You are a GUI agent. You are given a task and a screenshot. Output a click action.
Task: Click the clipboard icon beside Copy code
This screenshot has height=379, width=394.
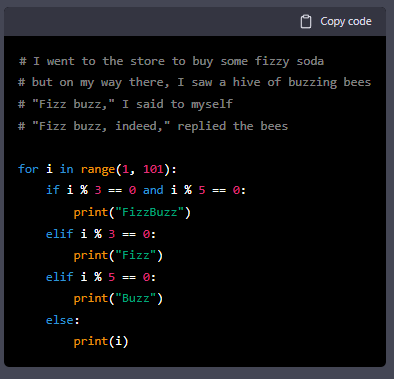click(x=306, y=22)
